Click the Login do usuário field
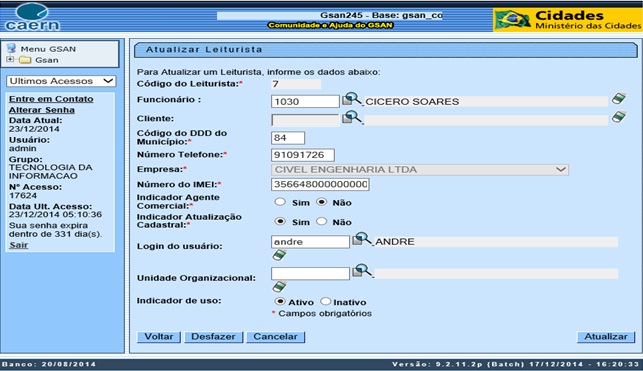Viewport: 643px width, 371px height. (x=310, y=241)
